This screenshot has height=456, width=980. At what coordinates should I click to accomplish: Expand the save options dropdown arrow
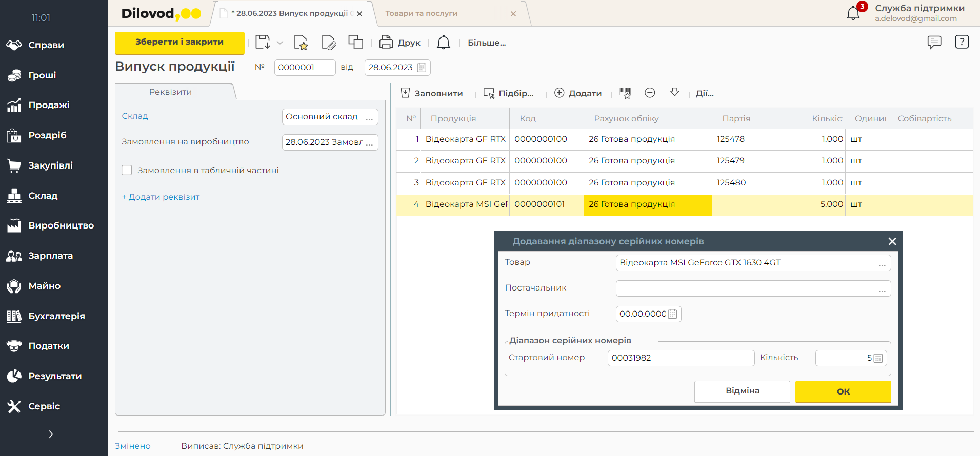[280, 43]
